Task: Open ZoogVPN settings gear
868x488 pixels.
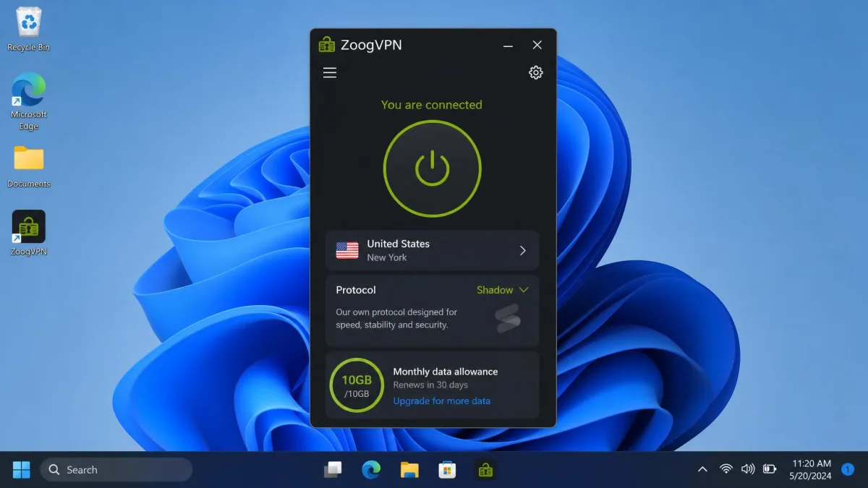Action: tap(536, 72)
